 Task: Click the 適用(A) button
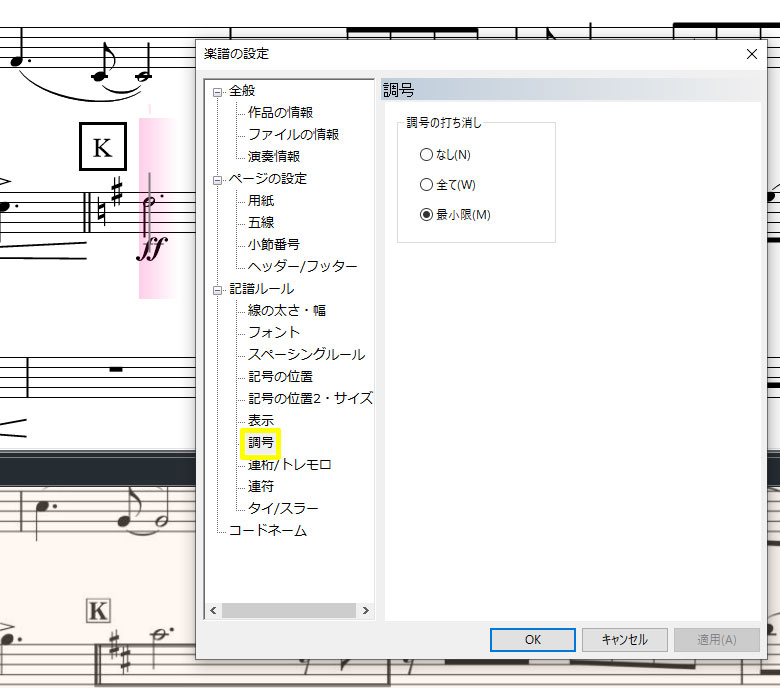(x=717, y=640)
